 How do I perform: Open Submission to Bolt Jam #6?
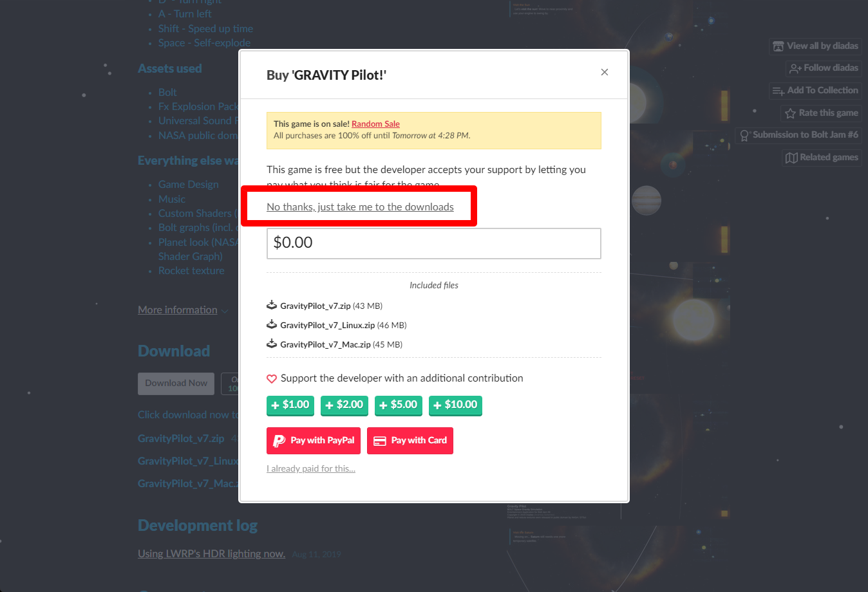click(798, 134)
